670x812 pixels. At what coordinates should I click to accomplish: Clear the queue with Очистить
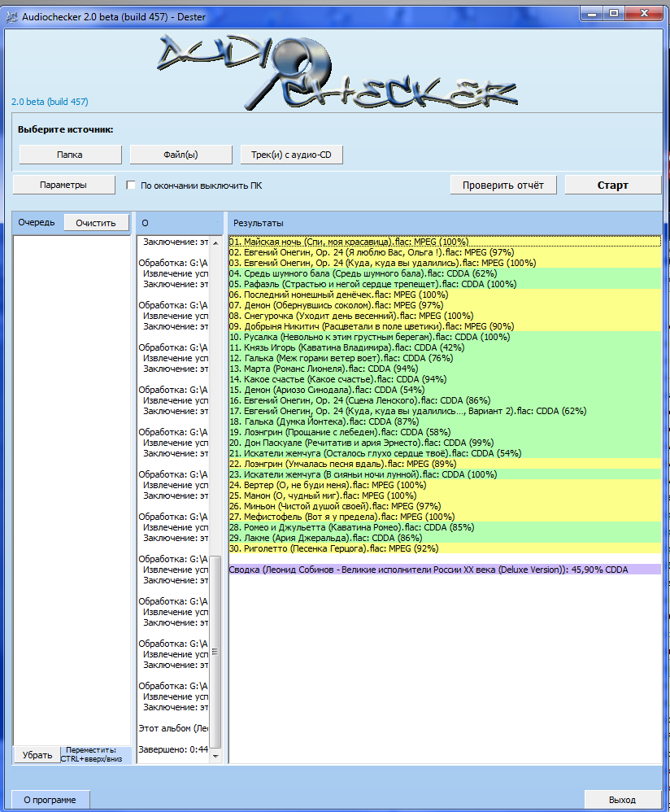click(97, 223)
